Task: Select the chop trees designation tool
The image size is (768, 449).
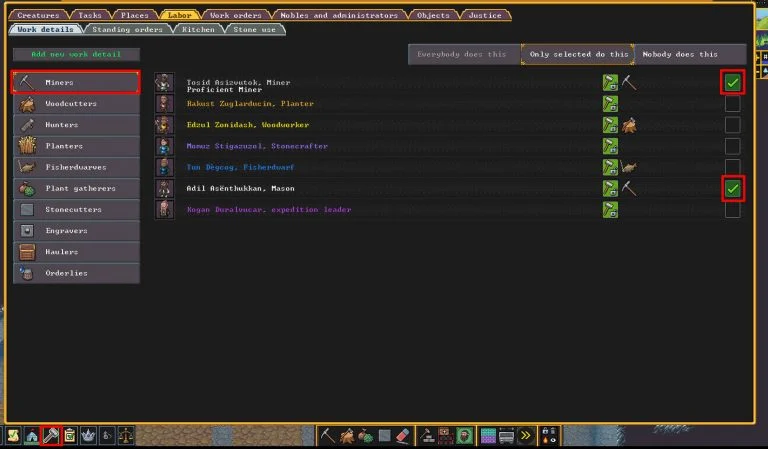Action: point(346,435)
